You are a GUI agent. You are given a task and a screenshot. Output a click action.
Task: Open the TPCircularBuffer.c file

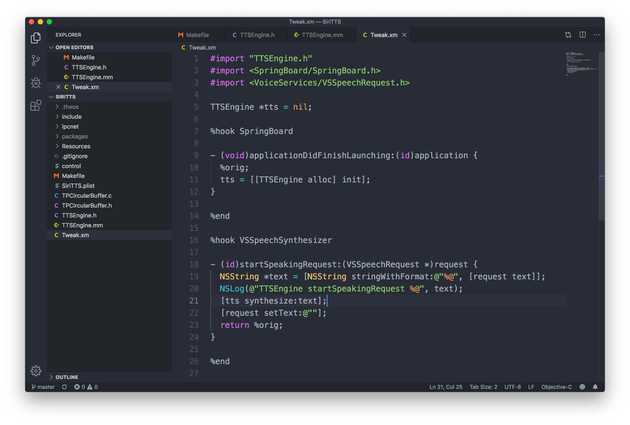(x=87, y=196)
